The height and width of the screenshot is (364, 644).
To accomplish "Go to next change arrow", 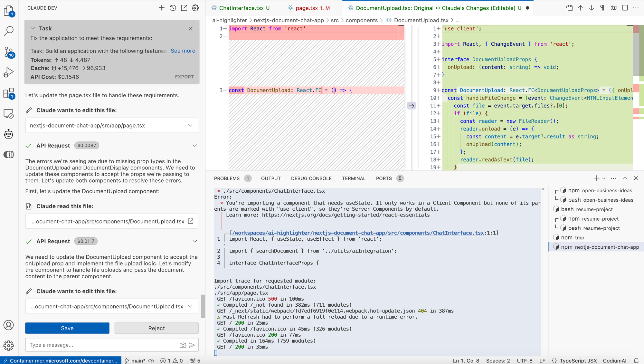I will tap(592, 8).
